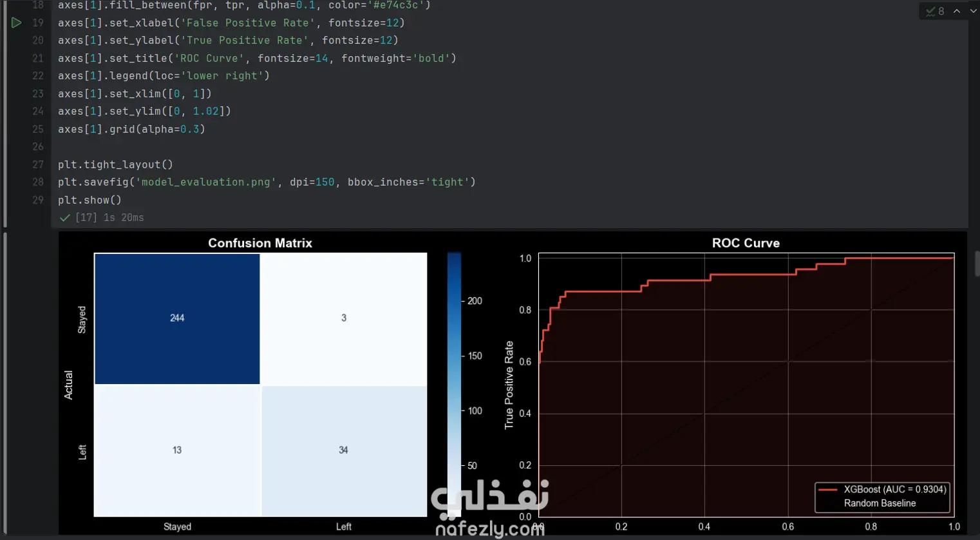Click the 'Confusion Matrix' plot title
Screen dimensions: 980x540
260,243
